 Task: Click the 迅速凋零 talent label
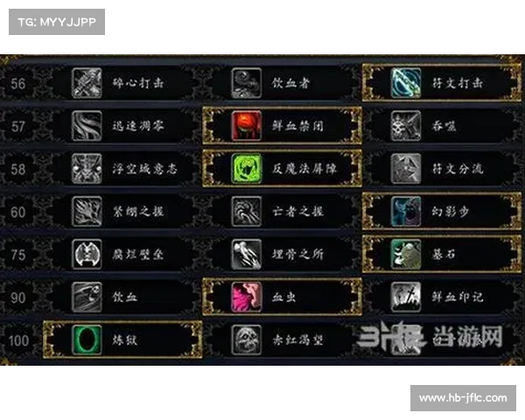(x=138, y=126)
